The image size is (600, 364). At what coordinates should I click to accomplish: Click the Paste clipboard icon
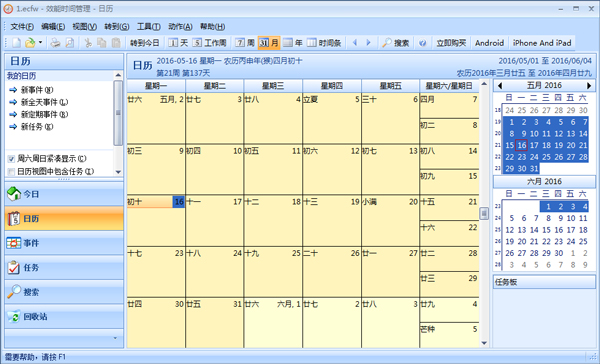[x=116, y=43]
